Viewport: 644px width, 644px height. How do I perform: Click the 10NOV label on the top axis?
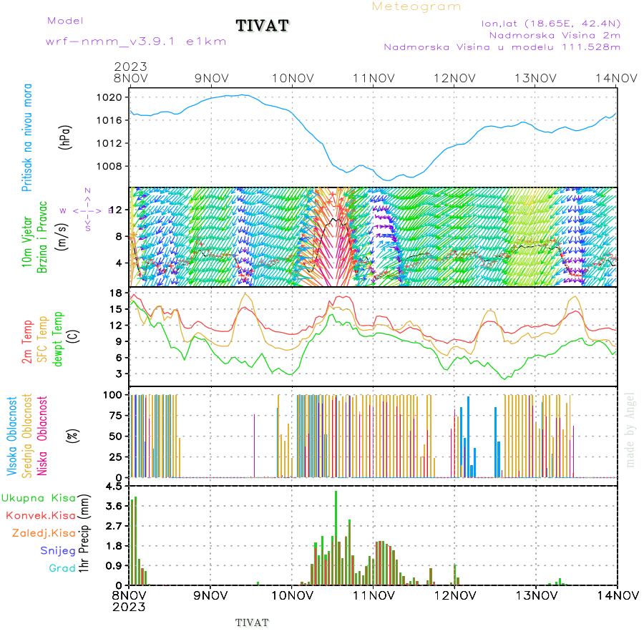click(293, 78)
